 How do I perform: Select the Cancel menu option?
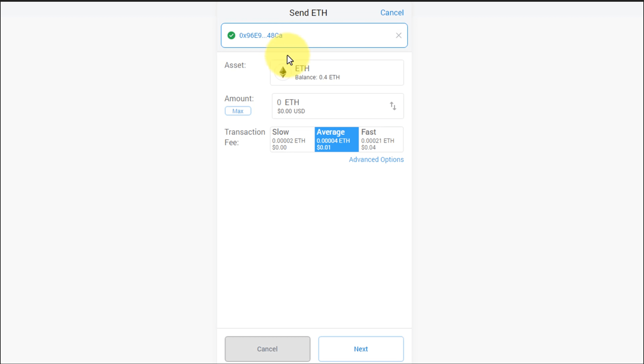pos(392,12)
